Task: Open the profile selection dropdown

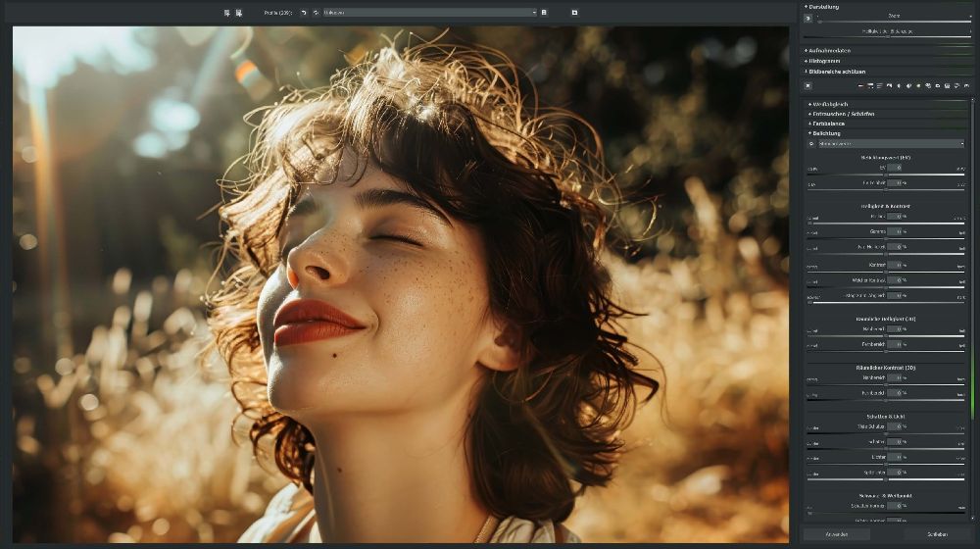Action: click(x=429, y=13)
